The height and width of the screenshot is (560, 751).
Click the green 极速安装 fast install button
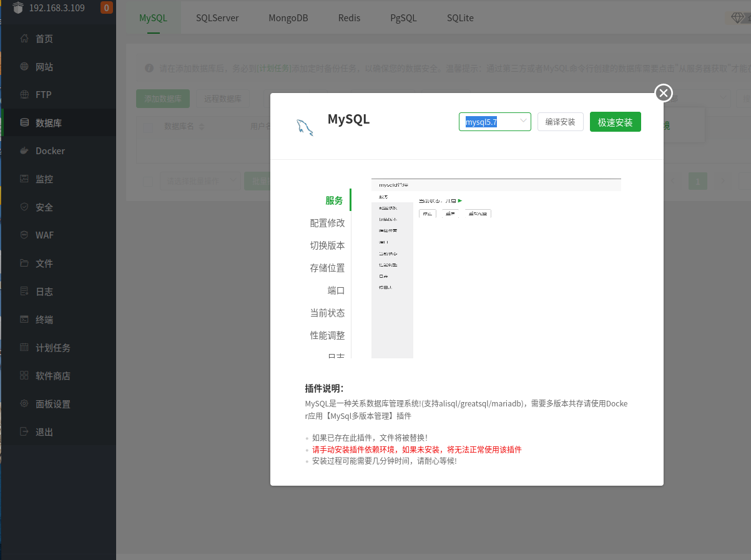[616, 122]
